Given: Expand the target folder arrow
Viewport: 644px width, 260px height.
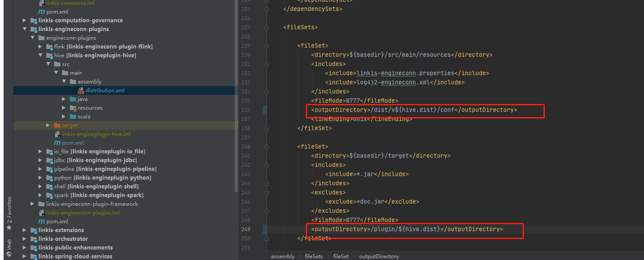Looking at the screenshot, I should [x=48, y=125].
